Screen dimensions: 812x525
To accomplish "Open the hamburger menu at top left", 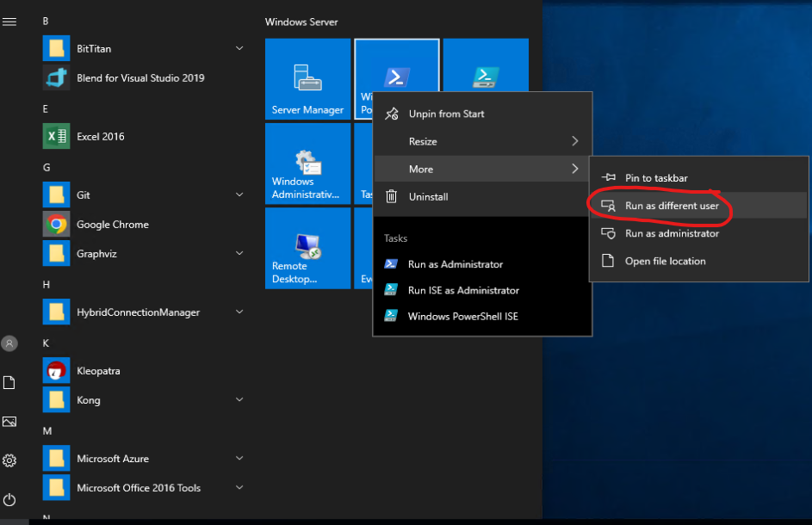I will coord(9,22).
